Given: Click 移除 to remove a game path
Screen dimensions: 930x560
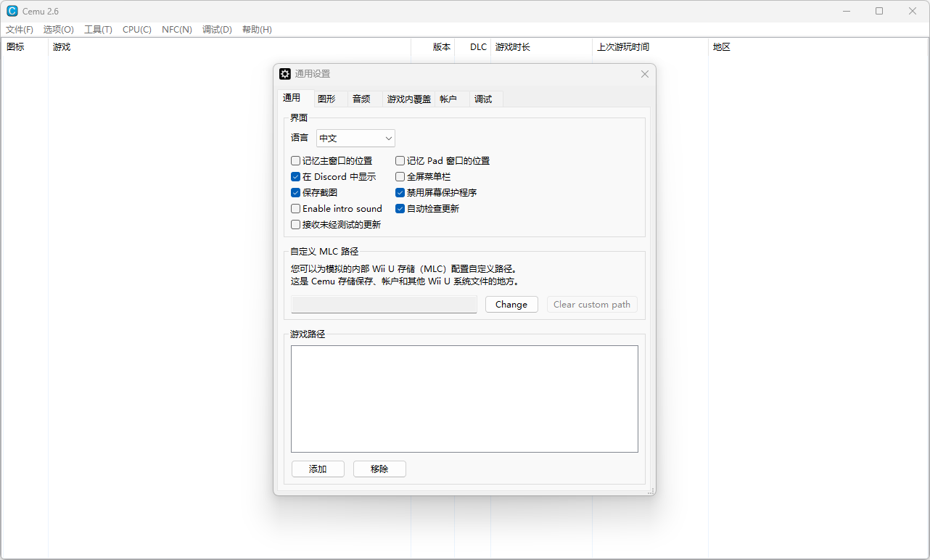Looking at the screenshot, I should pyautogui.click(x=379, y=469).
